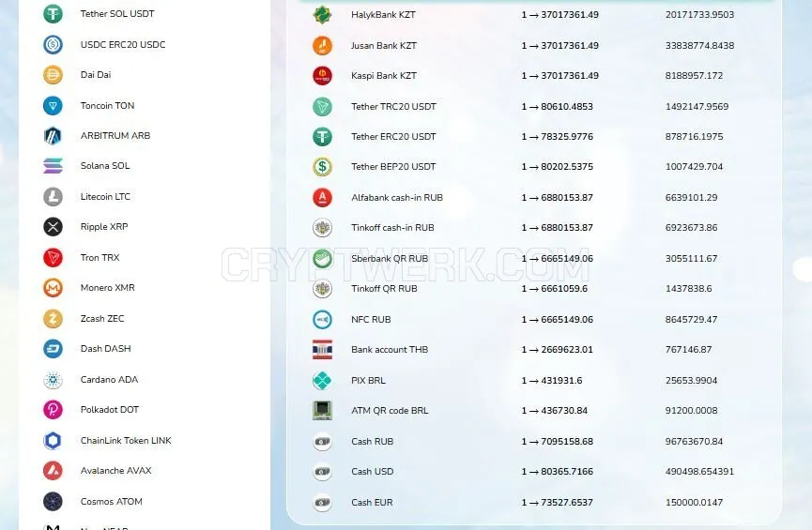
Task: Select PIX BRL receive option
Action: 368,381
